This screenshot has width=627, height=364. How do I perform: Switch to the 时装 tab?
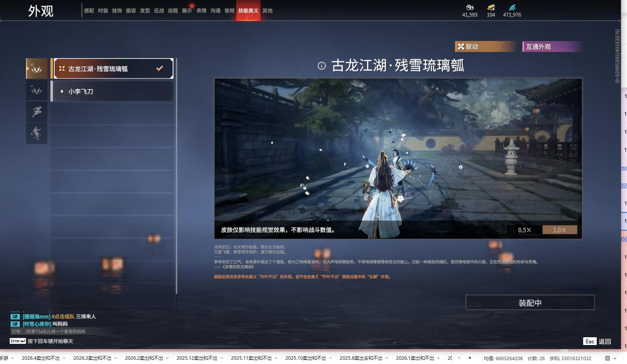[102, 11]
